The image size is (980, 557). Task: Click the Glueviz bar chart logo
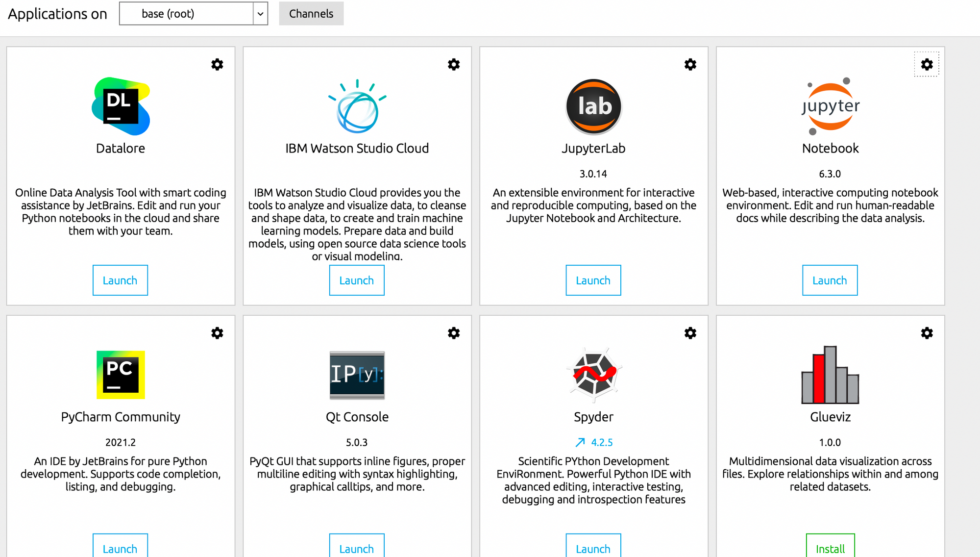(x=830, y=375)
